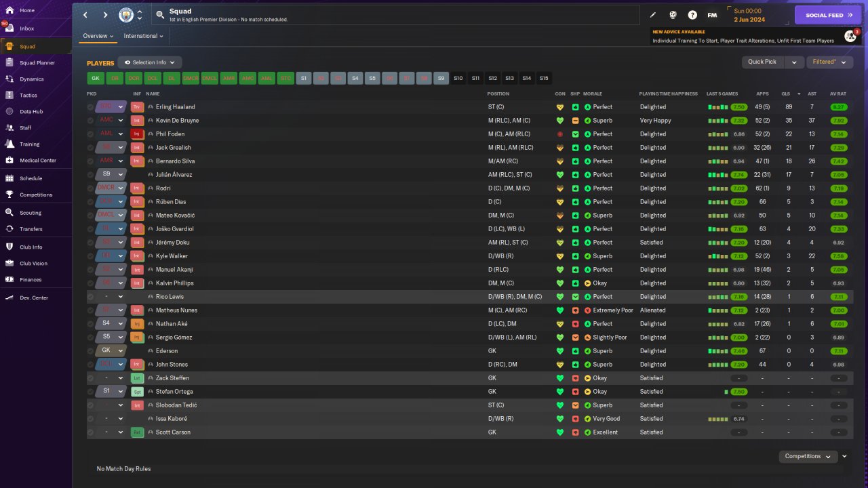Screen dimensions: 868x488
Task: Open the Dev. Center sidebar icon
Action: click(9, 298)
